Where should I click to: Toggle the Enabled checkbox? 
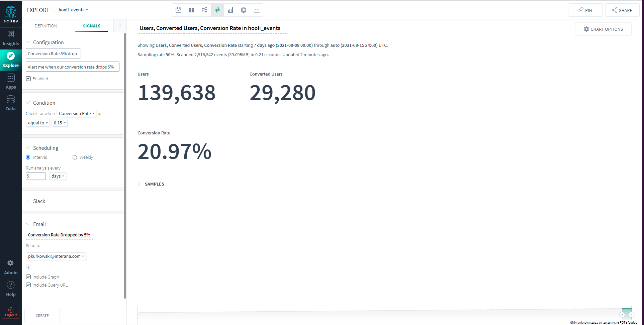click(28, 79)
